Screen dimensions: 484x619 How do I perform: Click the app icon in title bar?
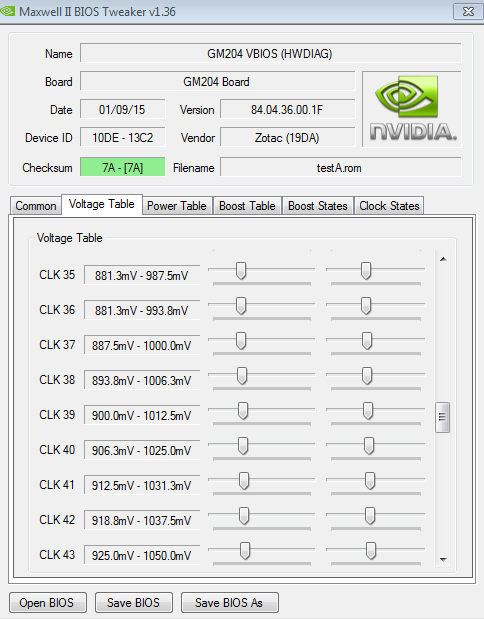8,11
